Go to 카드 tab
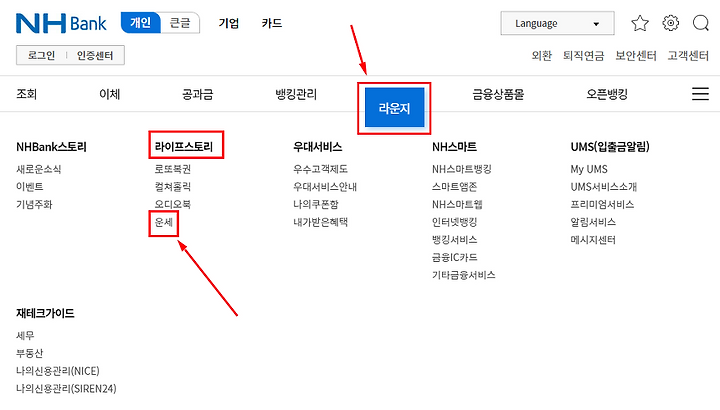This screenshot has width=720, height=410. [272, 23]
